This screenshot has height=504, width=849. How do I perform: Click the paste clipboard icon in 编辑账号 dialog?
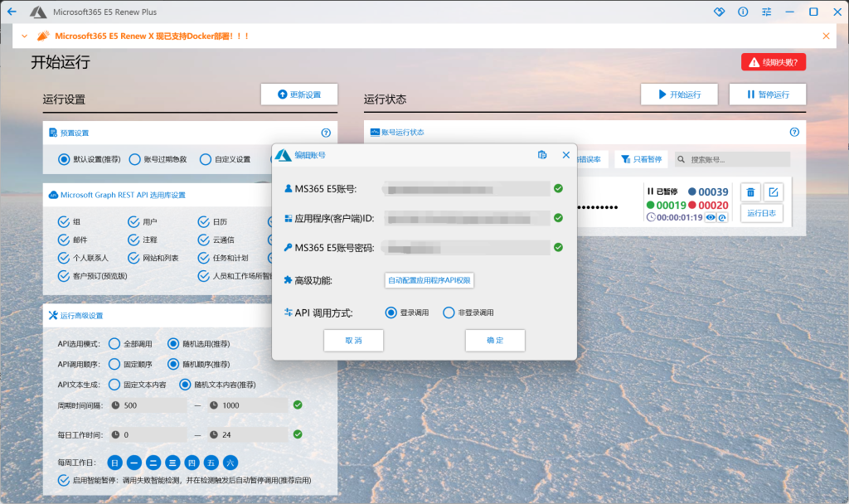click(542, 155)
